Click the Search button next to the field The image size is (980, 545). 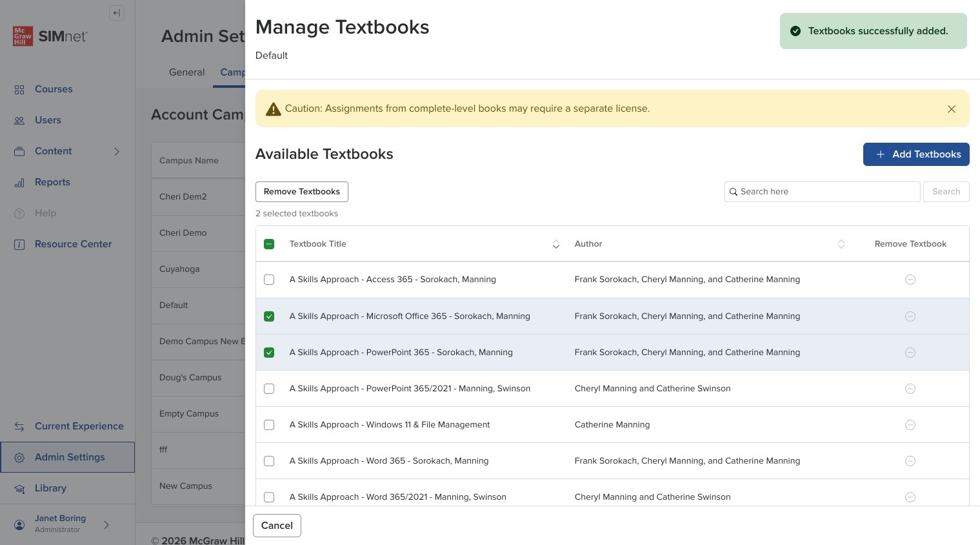[x=946, y=192]
